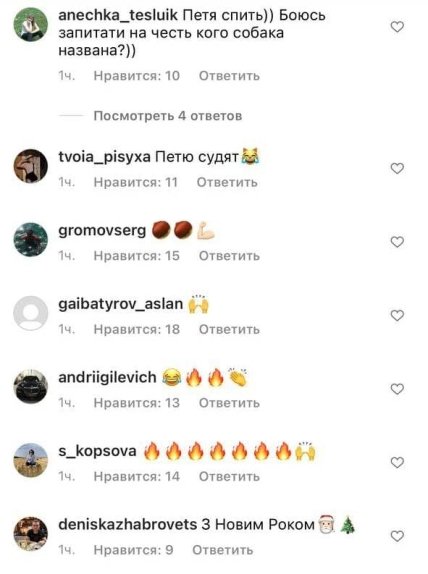Open username link andriigilevich
The width and height of the screenshot is (428, 574).
[x=107, y=377]
